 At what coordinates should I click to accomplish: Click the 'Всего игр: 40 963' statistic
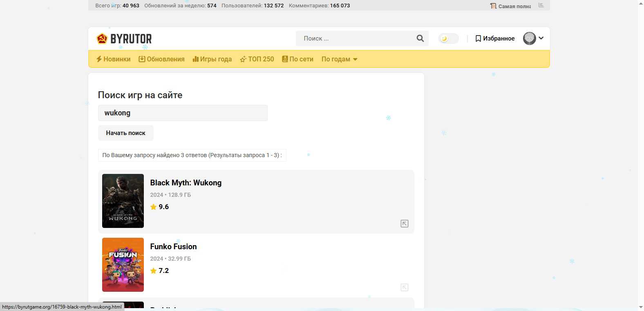pyautogui.click(x=117, y=6)
